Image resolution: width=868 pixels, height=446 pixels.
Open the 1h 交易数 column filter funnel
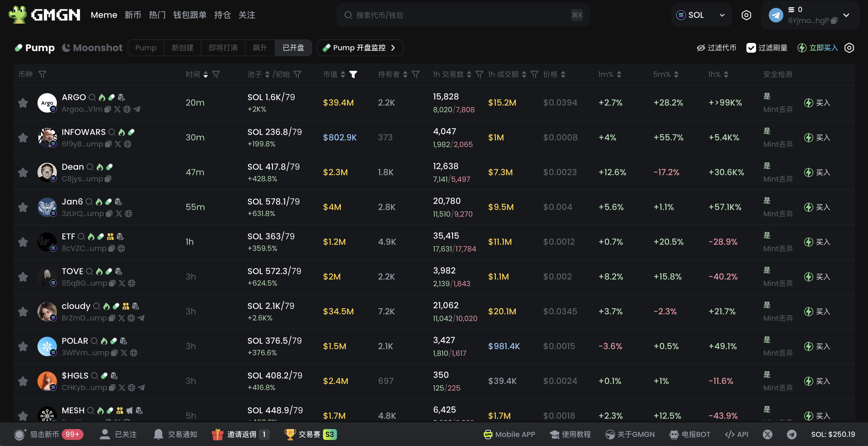(479, 74)
